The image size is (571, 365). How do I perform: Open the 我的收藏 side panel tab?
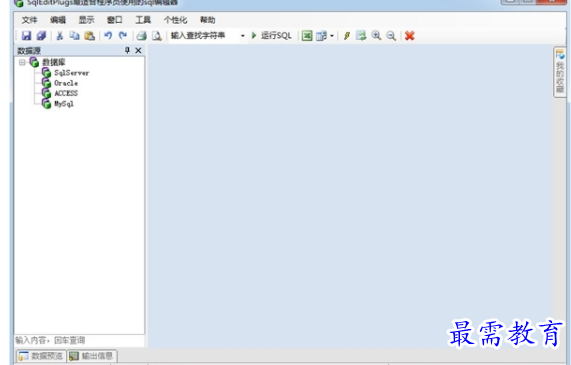(560, 72)
